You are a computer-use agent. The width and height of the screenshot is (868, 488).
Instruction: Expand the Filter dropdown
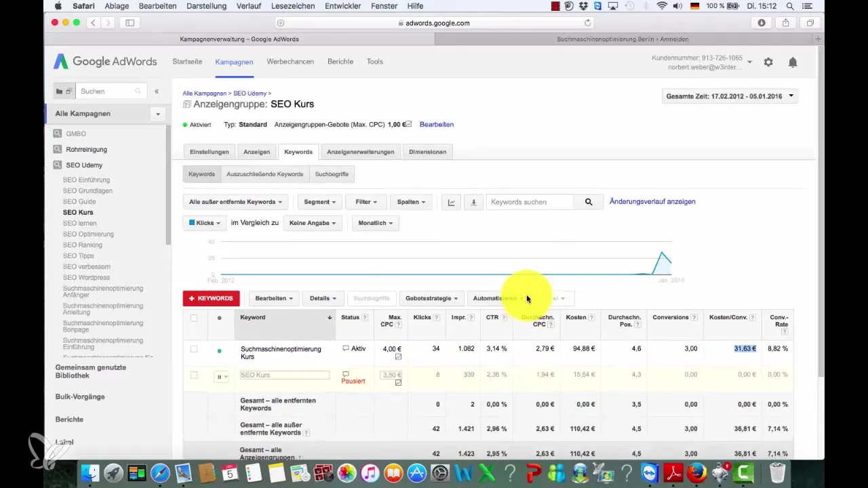(x=366, y=202)
